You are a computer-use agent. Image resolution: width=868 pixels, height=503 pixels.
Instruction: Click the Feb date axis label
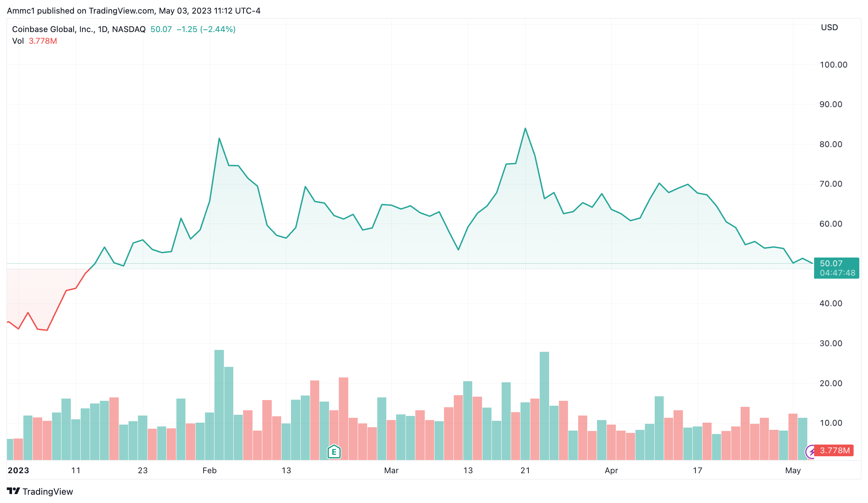click(210, 470)
